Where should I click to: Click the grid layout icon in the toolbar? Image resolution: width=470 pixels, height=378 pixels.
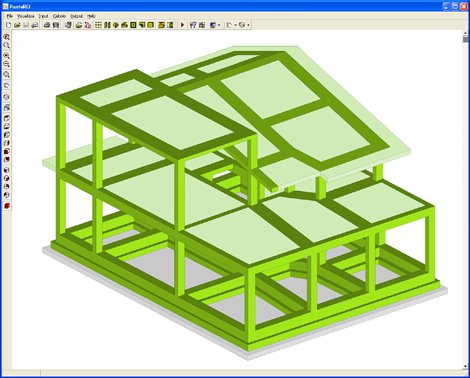coord(98,25)
